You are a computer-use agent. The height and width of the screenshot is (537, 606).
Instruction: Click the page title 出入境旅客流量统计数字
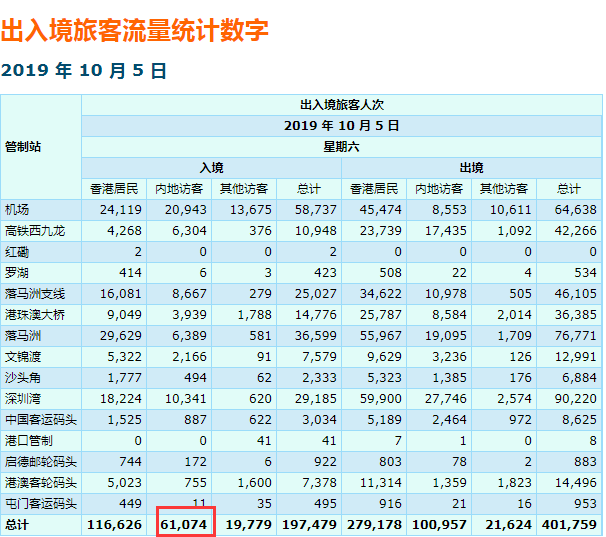pos(134,30)
